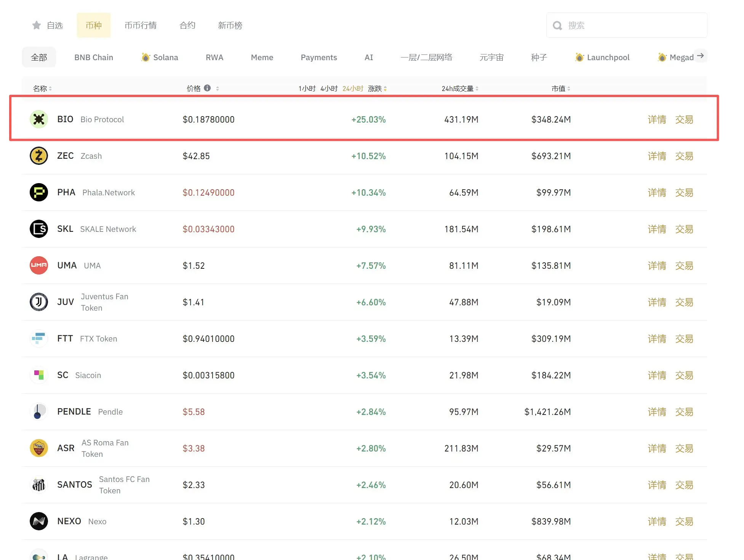Click the Megadrop category icon

pos(662,57)
